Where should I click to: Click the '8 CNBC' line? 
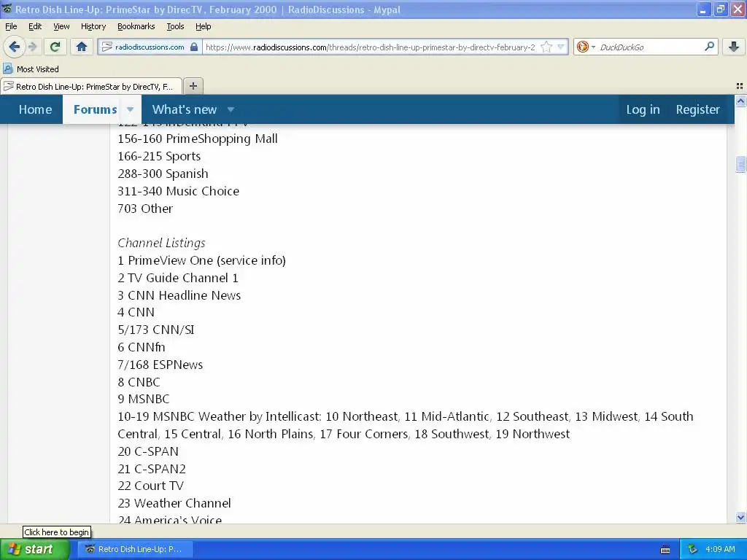tap(139, 382)
